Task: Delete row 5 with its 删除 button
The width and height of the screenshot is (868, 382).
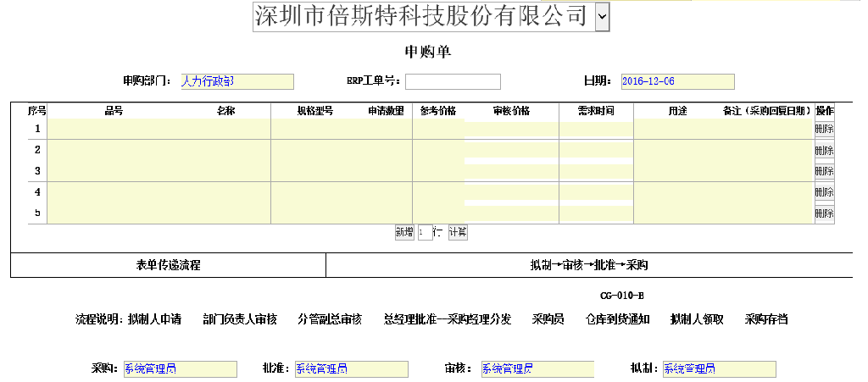Action: pos(824,213)
